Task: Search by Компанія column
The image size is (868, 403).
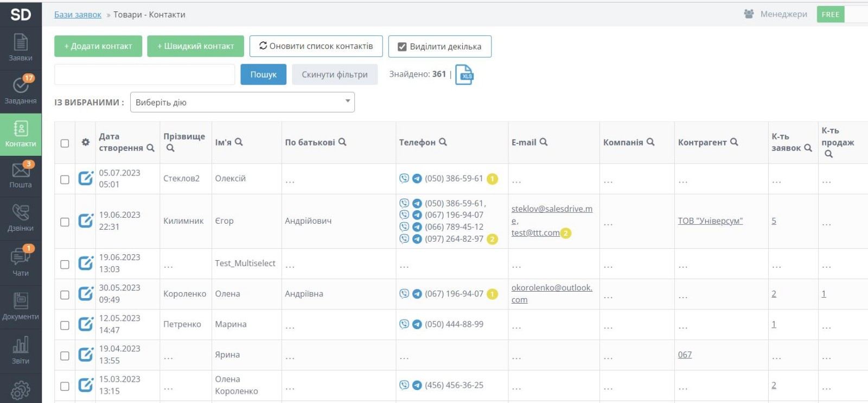Action: pyautogui.click(x=650, y=142)
